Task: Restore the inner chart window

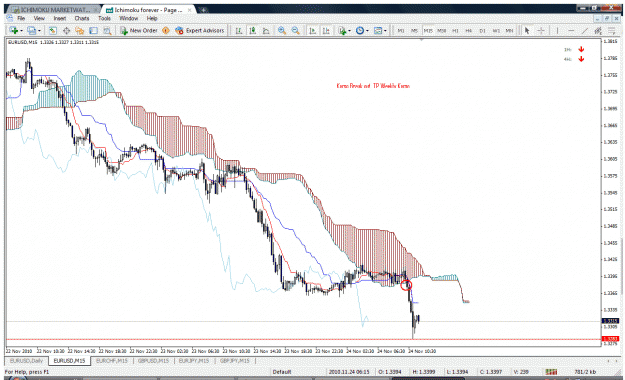Action: pyautogui.click(x=607, y=18)
